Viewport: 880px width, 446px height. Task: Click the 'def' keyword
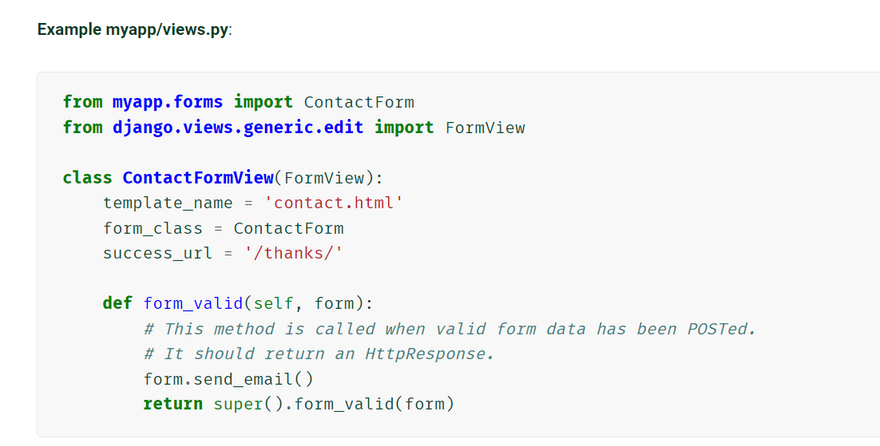click(117, 303)
